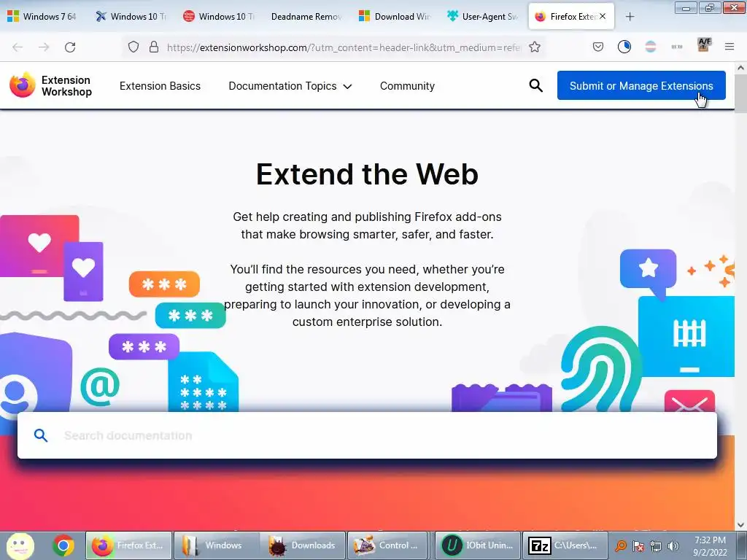Switch to the second Windows 10 tab
This screenshot has width=747, height=560.
219,17
